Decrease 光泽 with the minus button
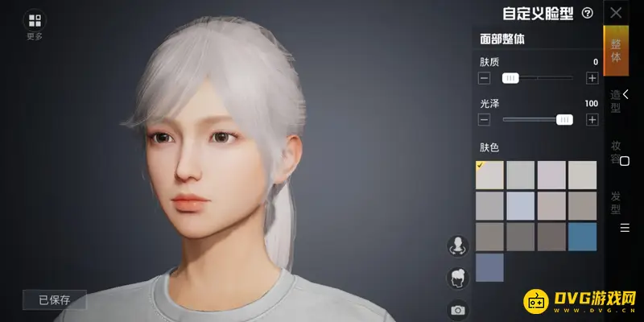644x322 pixels. (485, 119)
